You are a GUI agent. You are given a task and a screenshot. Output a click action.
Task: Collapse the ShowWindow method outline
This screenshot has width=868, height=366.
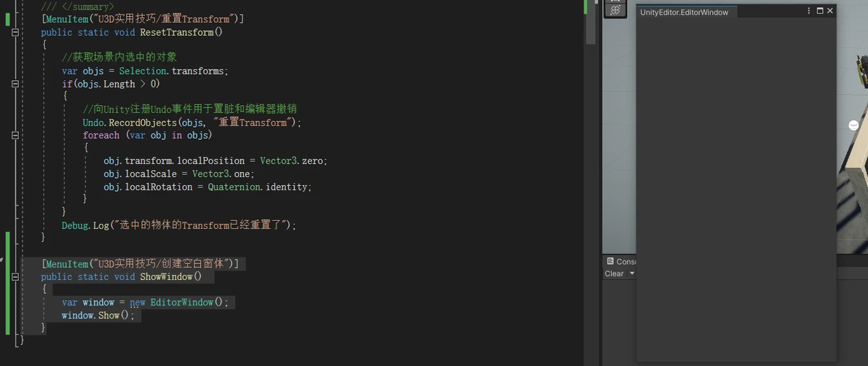pyautogui.click(x=15, y=276)
